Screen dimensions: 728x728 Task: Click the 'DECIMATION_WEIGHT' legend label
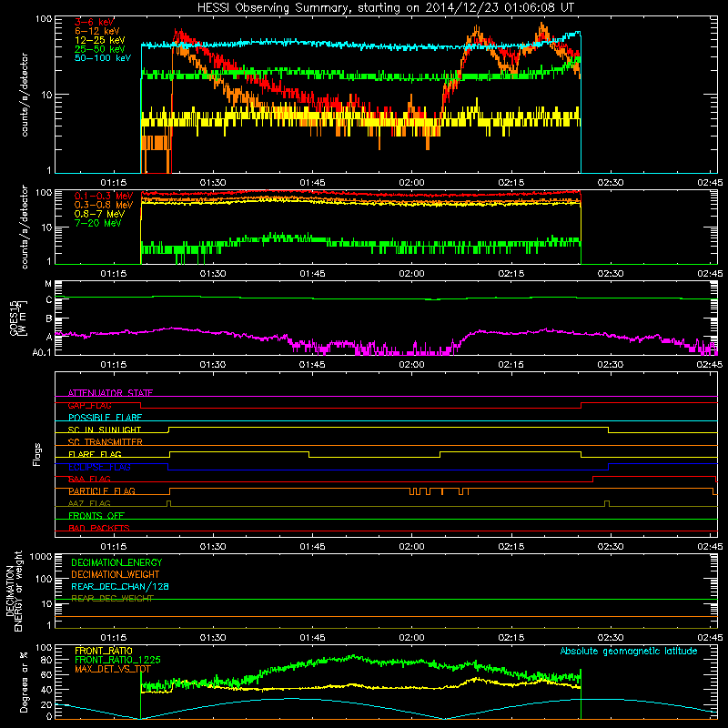(x=116, y=574)
